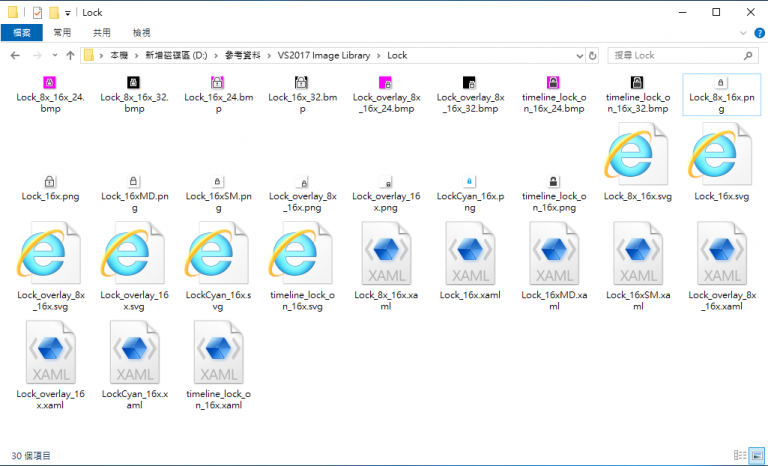
Task: Select the Lock_16xSM.png file icon
Action: point(217,182)
